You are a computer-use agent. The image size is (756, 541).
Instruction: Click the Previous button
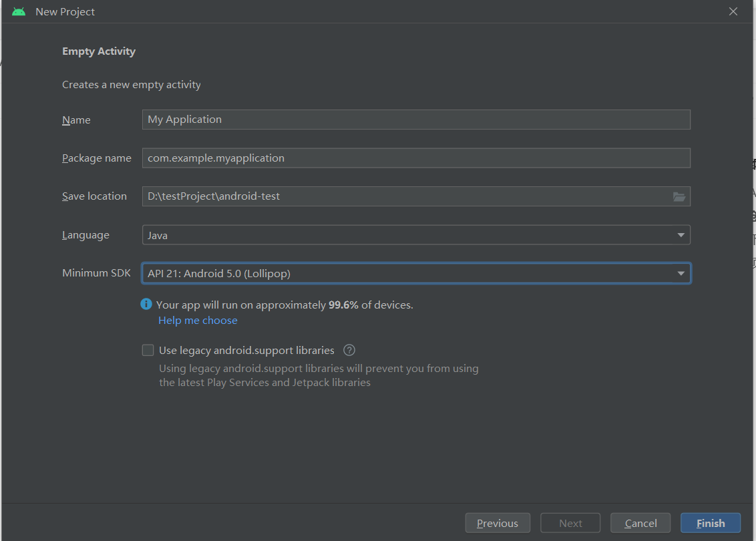point(498,523)
